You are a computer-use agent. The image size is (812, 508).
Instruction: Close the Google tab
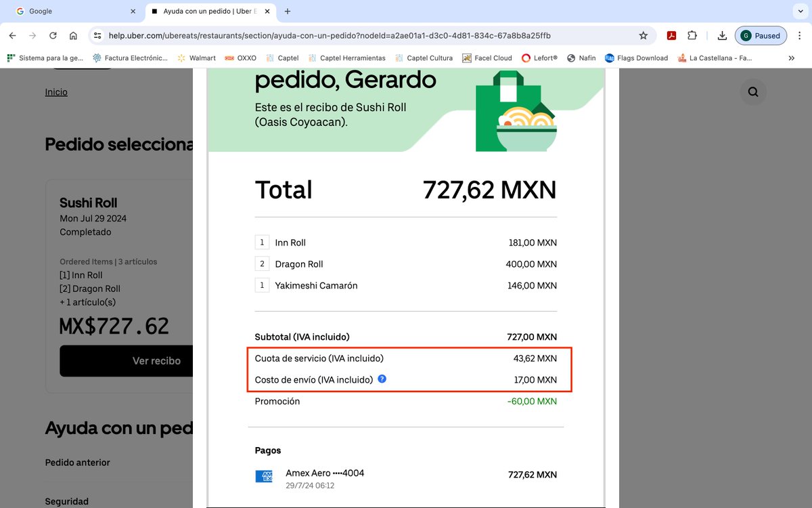click(x=133, y=12)
